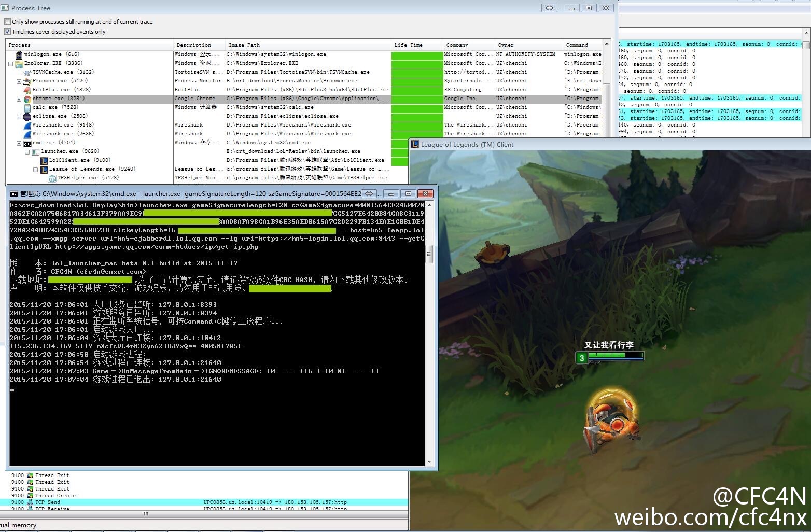This screenshot has width=811, height=532.
Task: Click the League of Legends Client window icon
Action: (x=415, y=144)
